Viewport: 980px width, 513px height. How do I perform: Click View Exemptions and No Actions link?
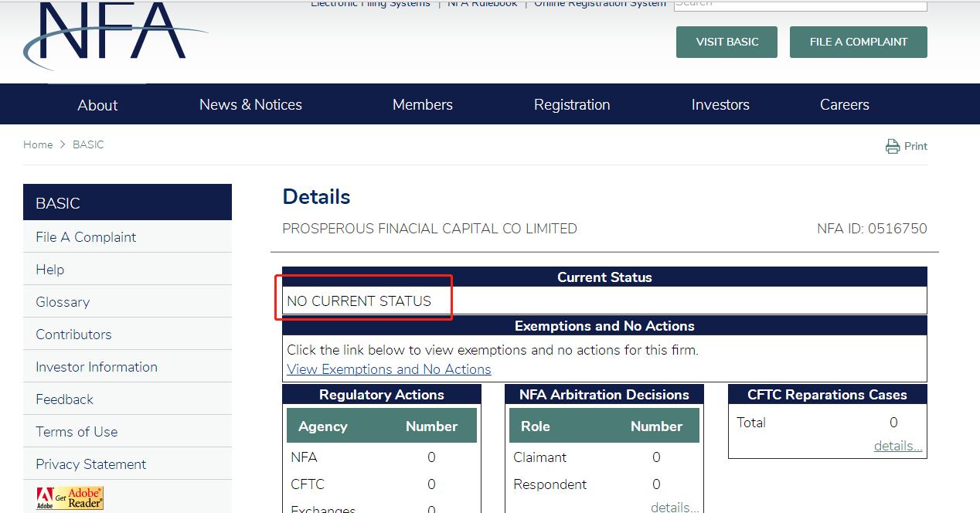click(389, 369)
